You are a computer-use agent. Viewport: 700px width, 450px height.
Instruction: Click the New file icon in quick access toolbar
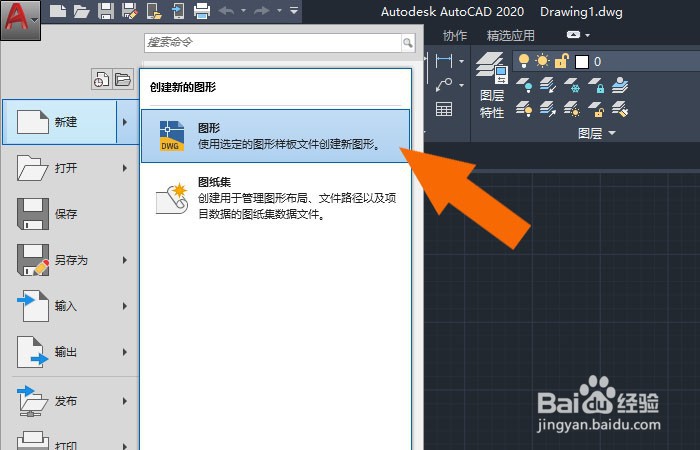[58, 11]
